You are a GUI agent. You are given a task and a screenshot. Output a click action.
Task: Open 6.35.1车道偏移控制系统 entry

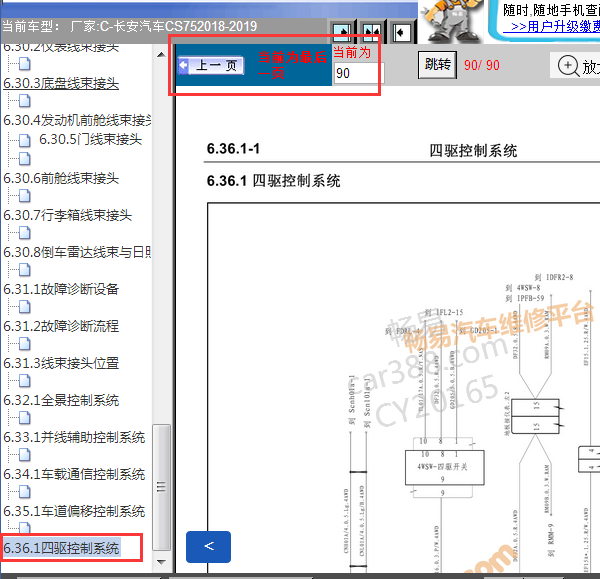(74, 511)
